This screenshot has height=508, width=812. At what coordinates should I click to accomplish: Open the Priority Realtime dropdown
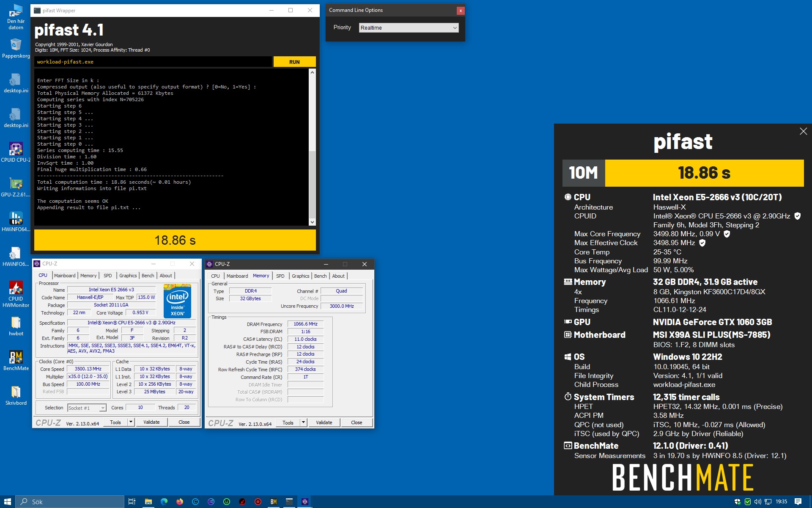[409, 28]
